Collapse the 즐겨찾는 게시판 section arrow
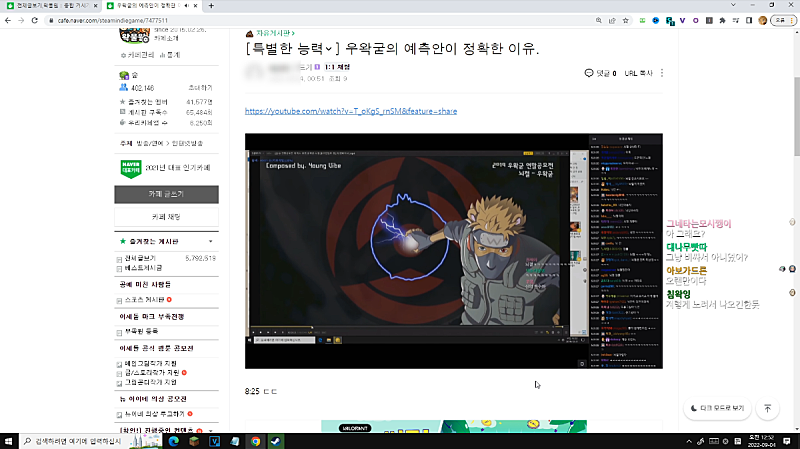 point(211,241)
